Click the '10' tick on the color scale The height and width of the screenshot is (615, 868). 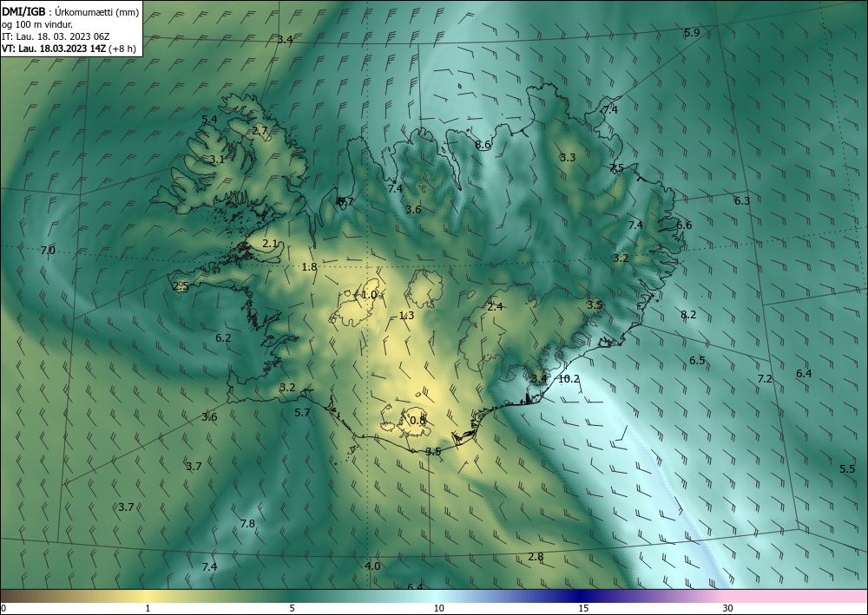(x=438, y=609)
